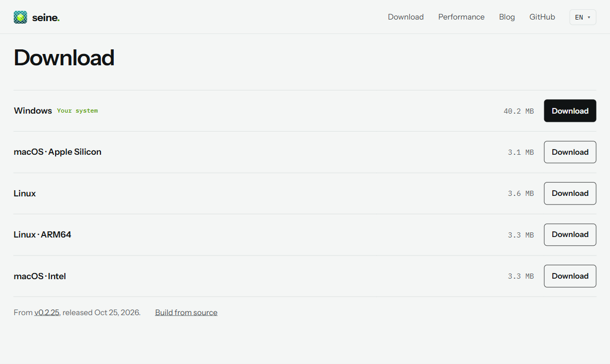Select the Windows row label
Viewport: 610px width, 364px height.
click(32, 111)
